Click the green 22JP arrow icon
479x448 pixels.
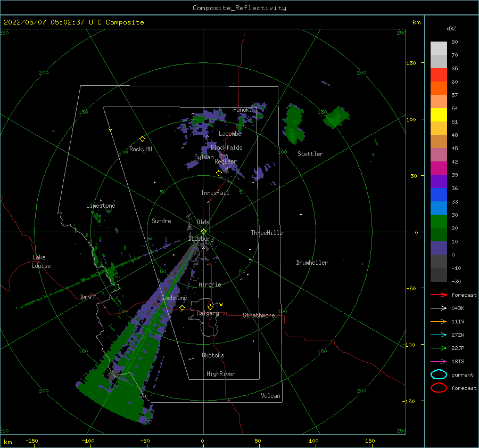point(439,348)
